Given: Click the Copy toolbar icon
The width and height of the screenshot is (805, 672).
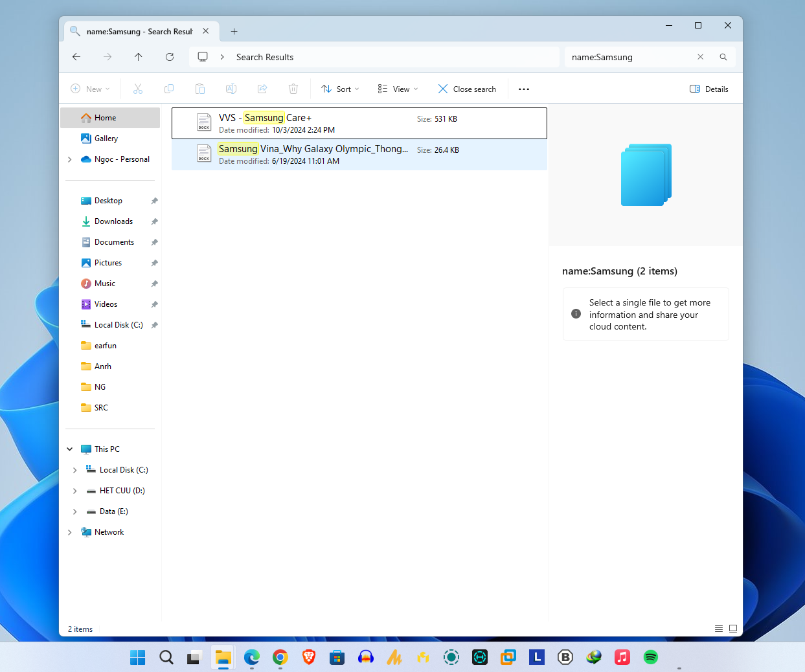Looking at the screenshot, I should 169,89.
